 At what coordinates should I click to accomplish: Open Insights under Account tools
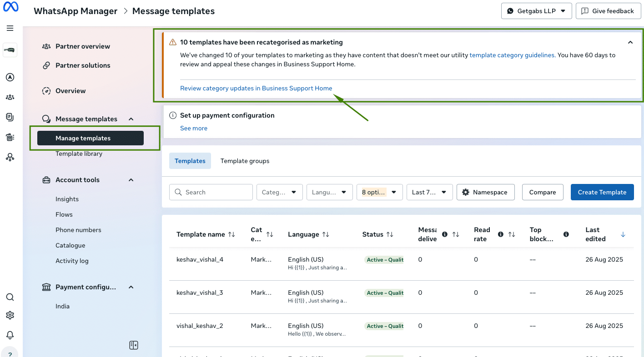point(67,199)
